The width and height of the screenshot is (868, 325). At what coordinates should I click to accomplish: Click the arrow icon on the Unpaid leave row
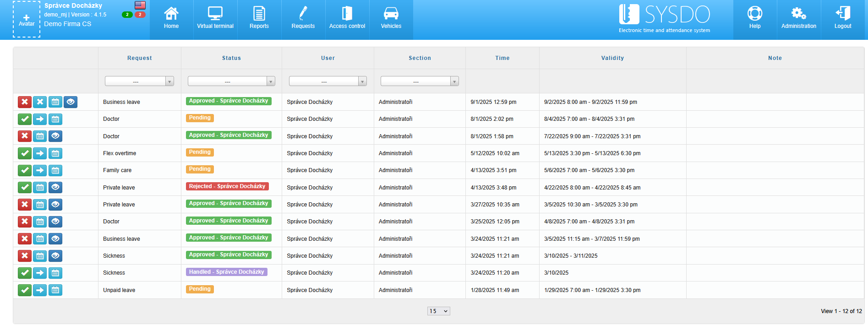click(x=40, y=290)
